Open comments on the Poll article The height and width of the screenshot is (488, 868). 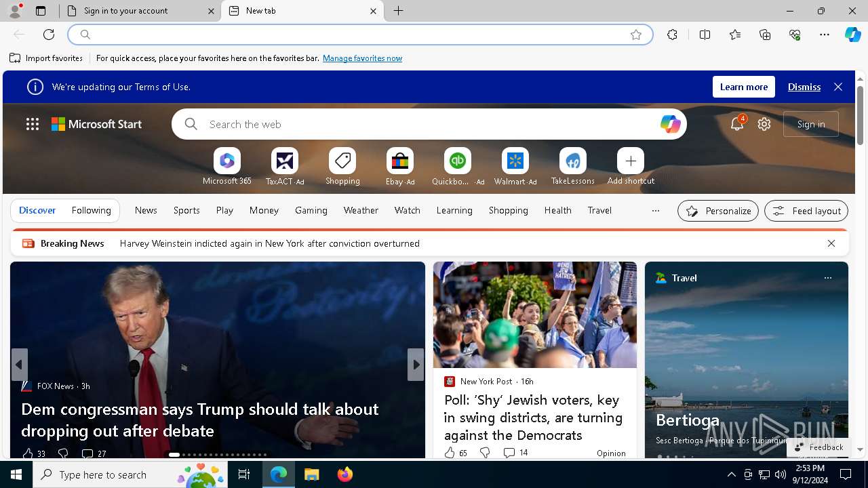[515, 453]
